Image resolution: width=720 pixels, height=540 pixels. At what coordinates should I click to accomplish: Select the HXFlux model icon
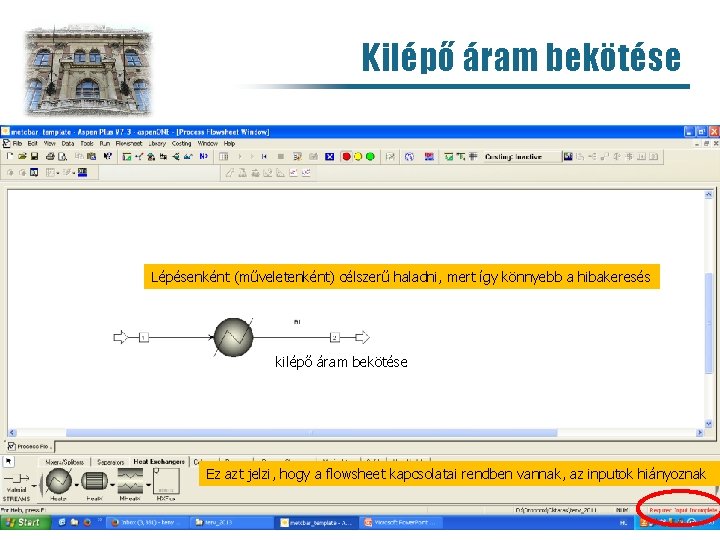point(166,481)
